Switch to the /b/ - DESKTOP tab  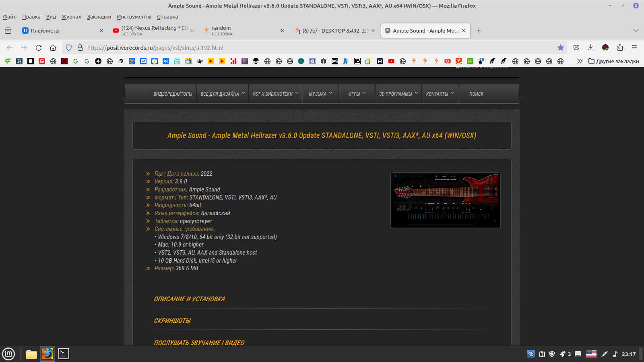coord(335,31)
